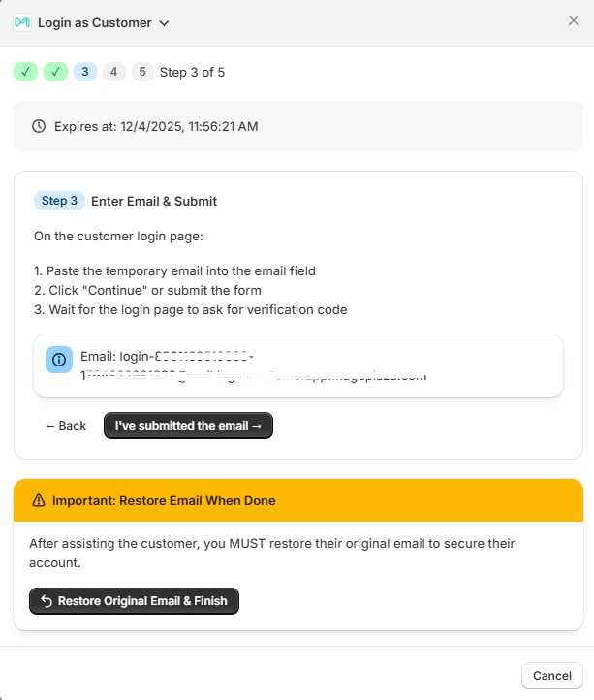Screen dimensions: 594x700
Task: Jump to step 4 in progress indicator
Action: coord(114,72)
